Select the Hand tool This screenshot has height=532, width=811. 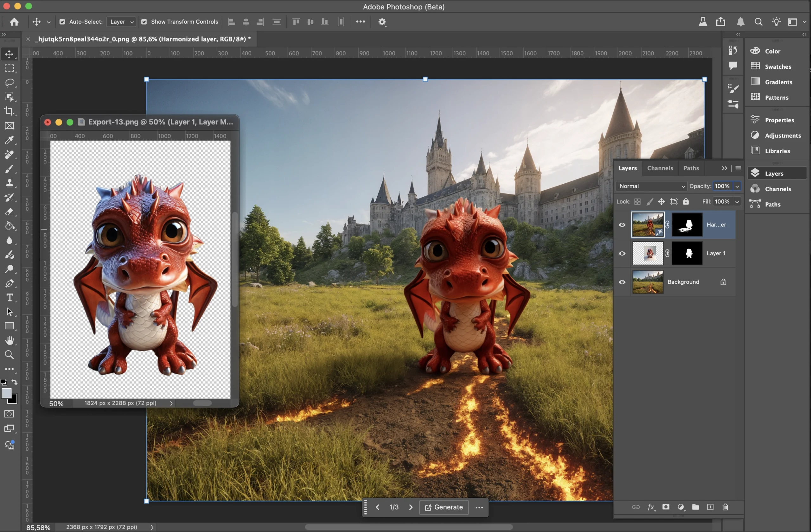10,341
